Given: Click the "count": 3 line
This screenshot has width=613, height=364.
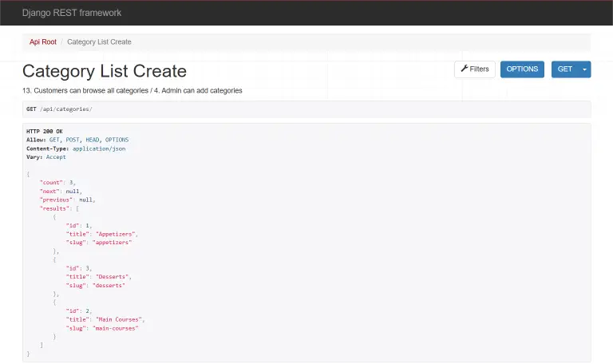Looking at the screenshot, I should 57,183.
